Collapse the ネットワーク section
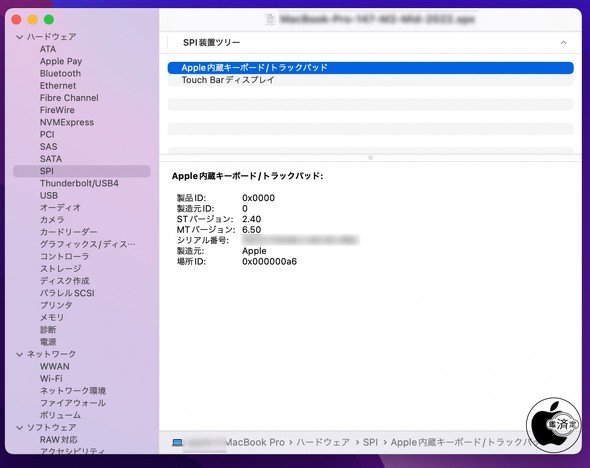The image size is (590, 468). [x=20, y=354]
